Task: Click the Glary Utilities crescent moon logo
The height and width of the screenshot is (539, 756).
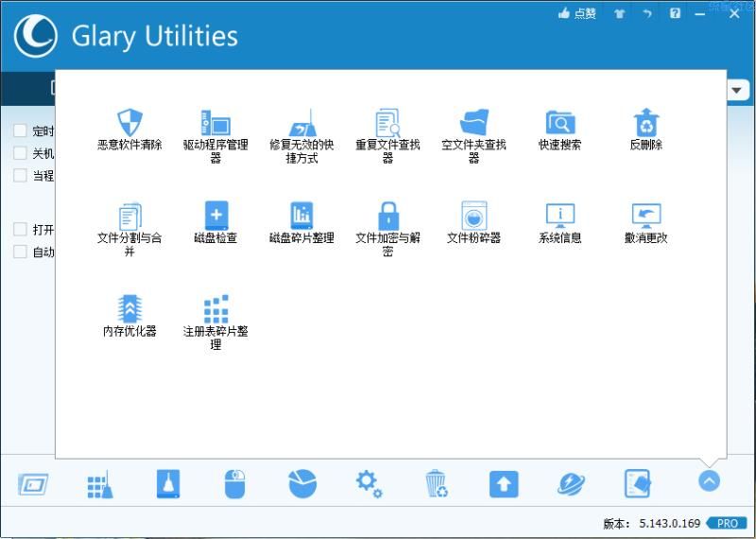Action: click(x=36, y=36)
